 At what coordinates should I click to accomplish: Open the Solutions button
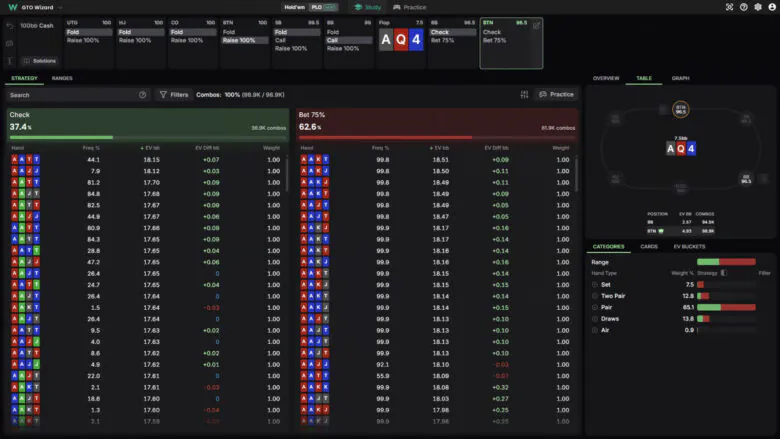[39, 61]
